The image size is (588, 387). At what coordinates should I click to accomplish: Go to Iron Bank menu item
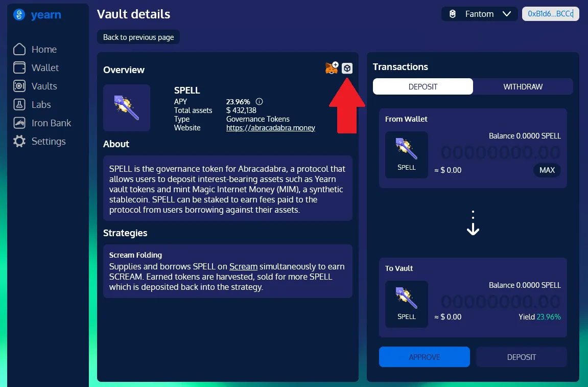click(x=52, y=123)
